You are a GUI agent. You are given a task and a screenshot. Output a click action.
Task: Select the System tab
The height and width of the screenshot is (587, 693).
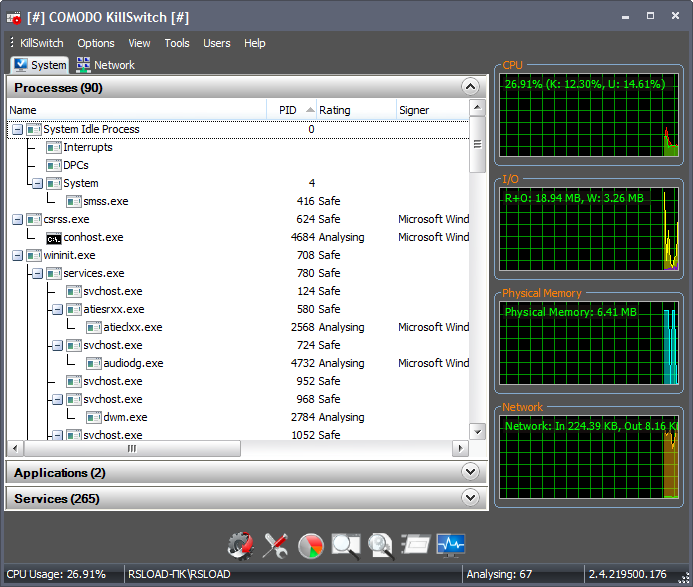click(40, 65)
